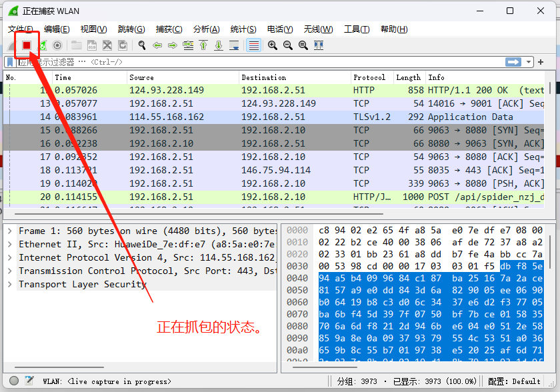560x392 pixels.
Task: Go forward to the next packet with the right arrow
Action: point(173,45)
